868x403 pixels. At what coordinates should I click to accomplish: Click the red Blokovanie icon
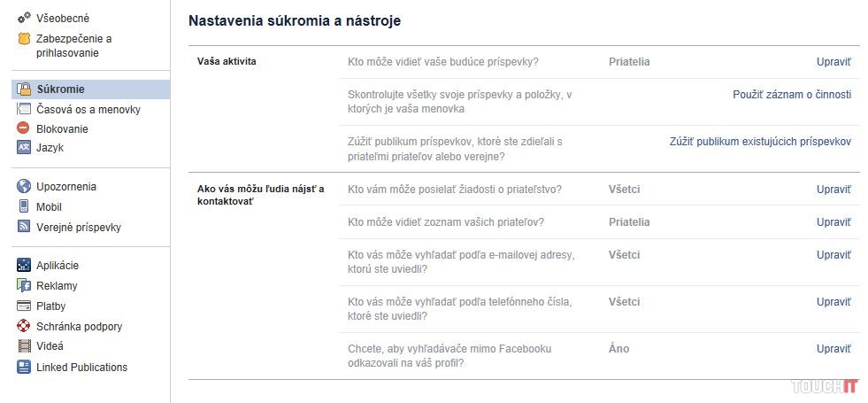[24, 128]
